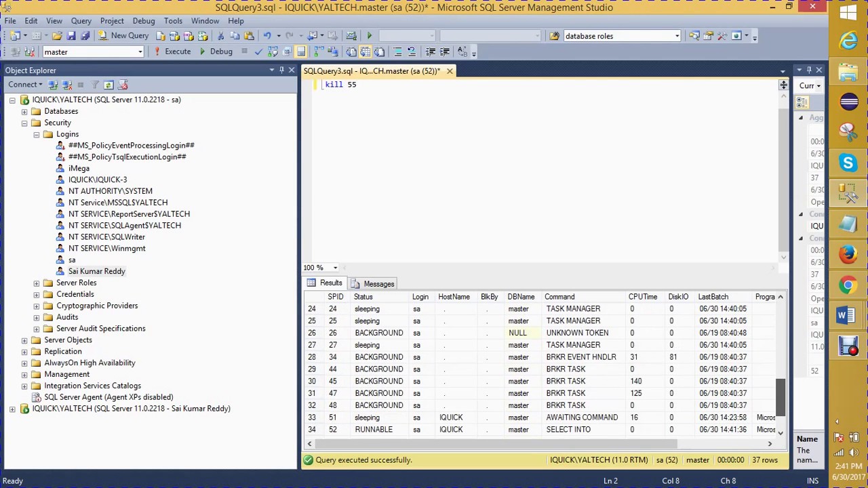Collapse the Security node
Screen dimensions: 868x488
(x=24, y=123)
